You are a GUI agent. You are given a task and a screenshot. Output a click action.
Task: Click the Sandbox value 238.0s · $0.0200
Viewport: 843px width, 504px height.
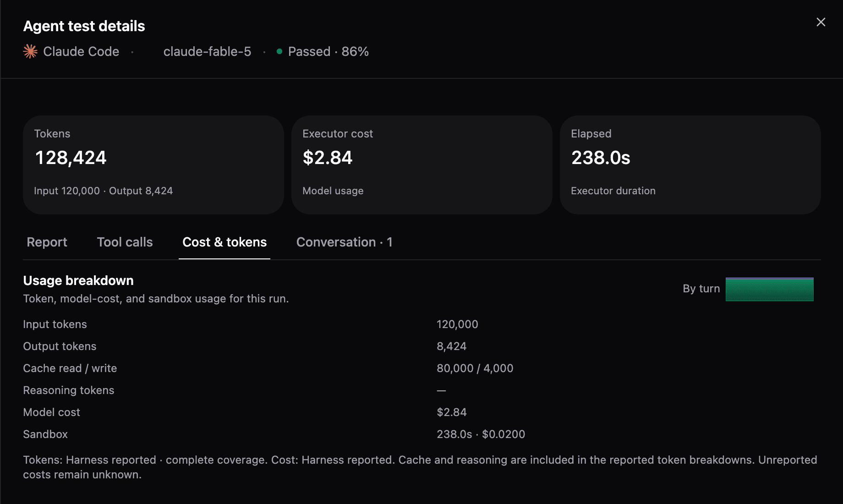click(x=481, y=434)
